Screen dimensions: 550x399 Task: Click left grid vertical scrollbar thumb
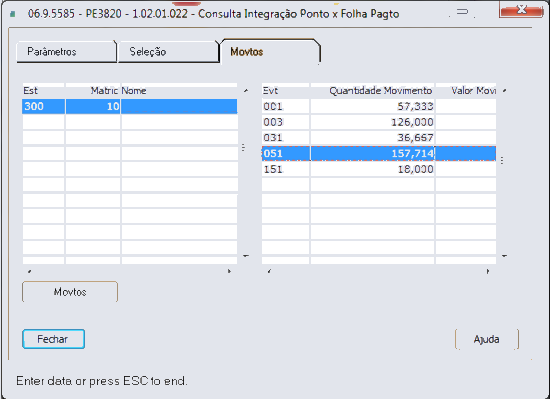pyautogui.click(x=243, y=148)
